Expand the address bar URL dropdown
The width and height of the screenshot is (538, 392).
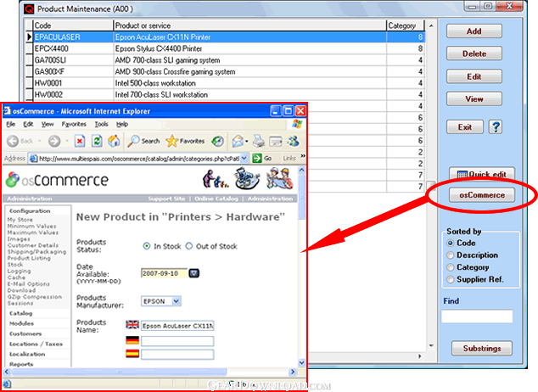pos(244,158)
